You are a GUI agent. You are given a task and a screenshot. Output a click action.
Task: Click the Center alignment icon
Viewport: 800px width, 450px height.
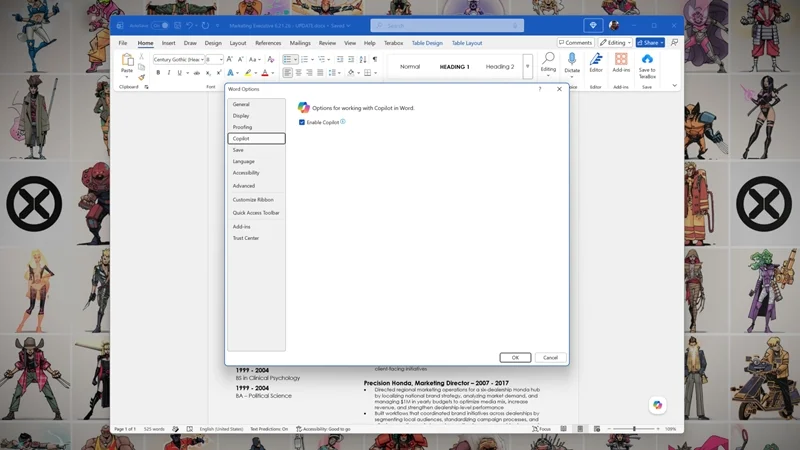298,73
